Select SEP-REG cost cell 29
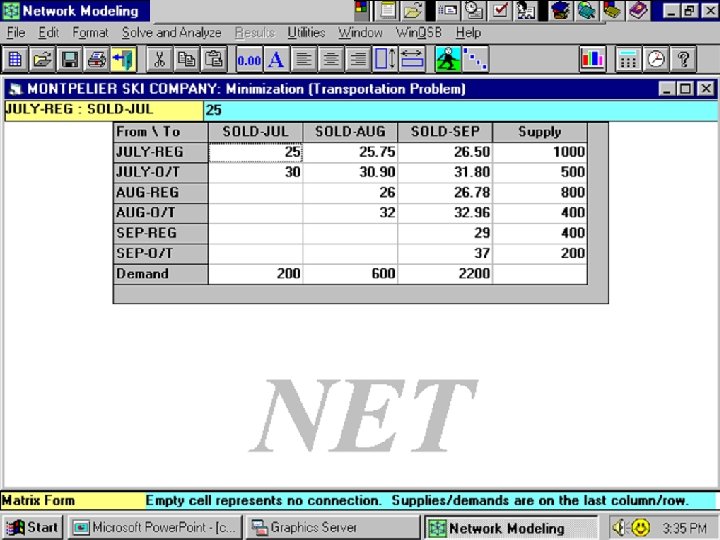Image resolution: width=720 pixels, height=540 pixels. [x=445, y=233]
